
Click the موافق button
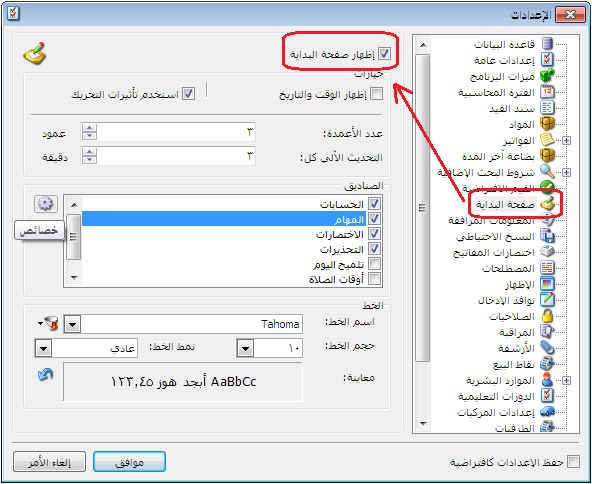click(129, 462)
